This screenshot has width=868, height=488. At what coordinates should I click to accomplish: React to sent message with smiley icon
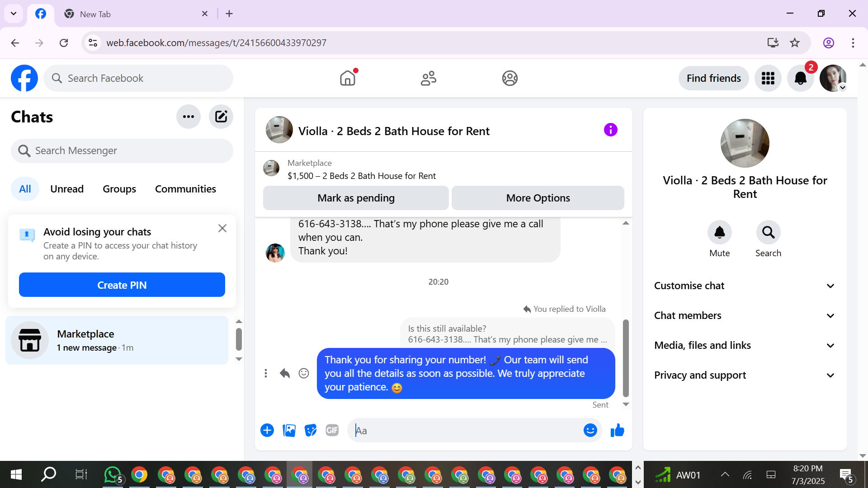pyautogui.click(x=304, y=373)
